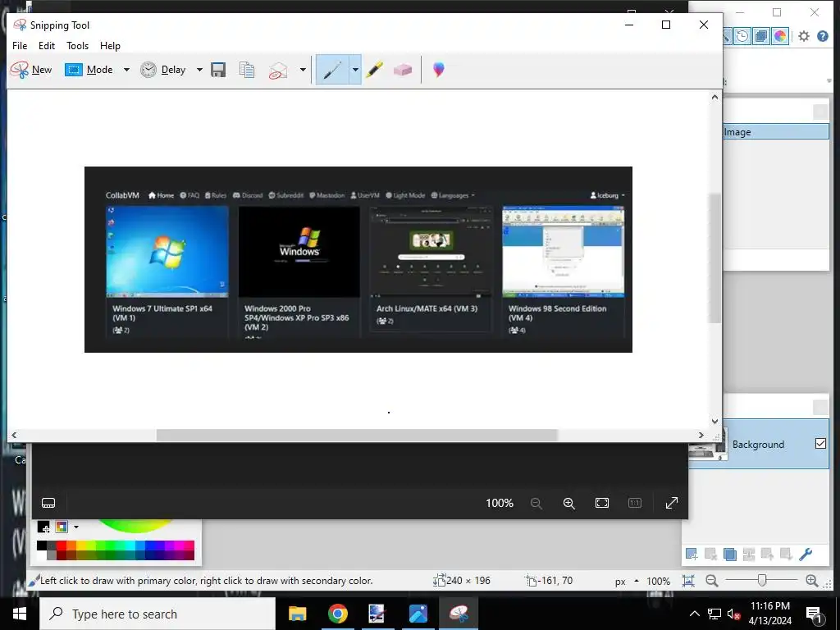The width and height of the screenshot is (840, 630).
Task: Click zoom out magnifier in Photos viewer
Action: (536, 503)
